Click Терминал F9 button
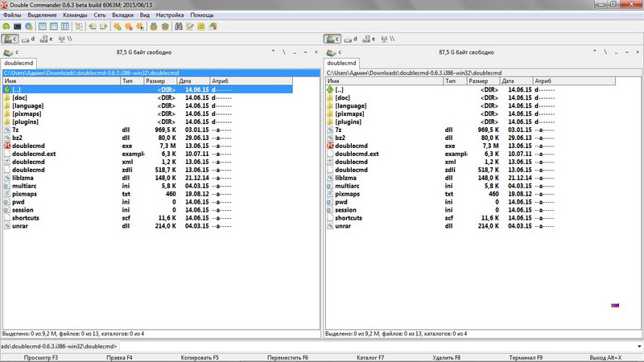The image size is (644, 362). coord(526,358)
